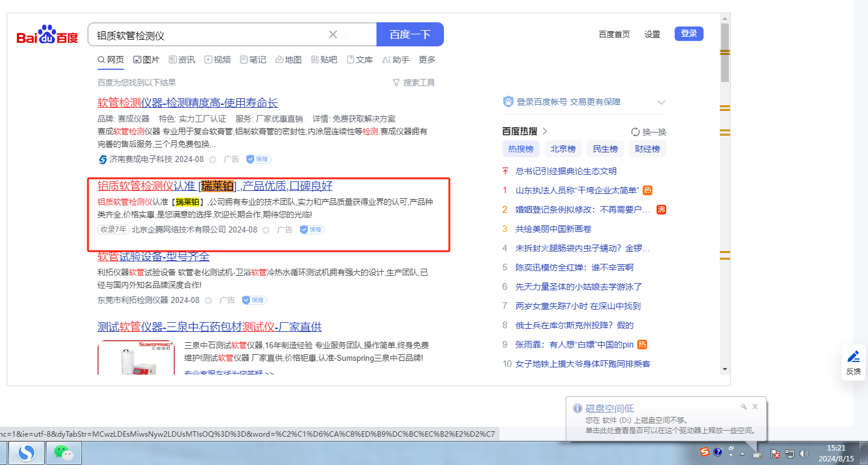
Task: Open the 设置 menu
Action: pos(652,34)
